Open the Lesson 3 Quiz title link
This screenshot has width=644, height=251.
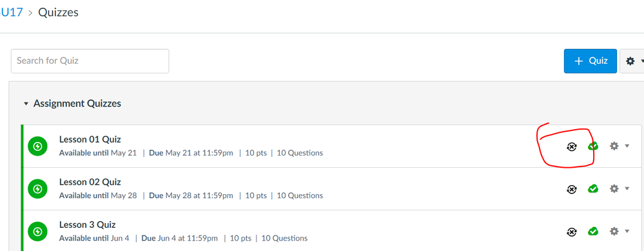click(88, 225)
